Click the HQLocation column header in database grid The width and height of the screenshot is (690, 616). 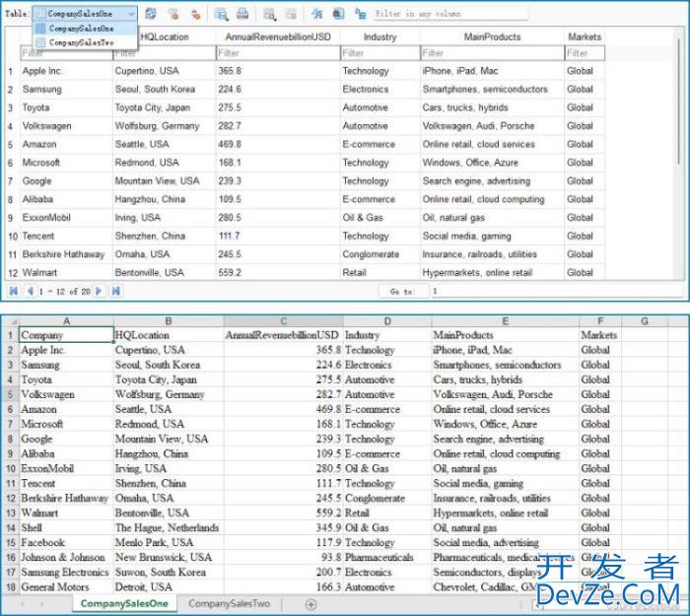[x=165, y=37]
